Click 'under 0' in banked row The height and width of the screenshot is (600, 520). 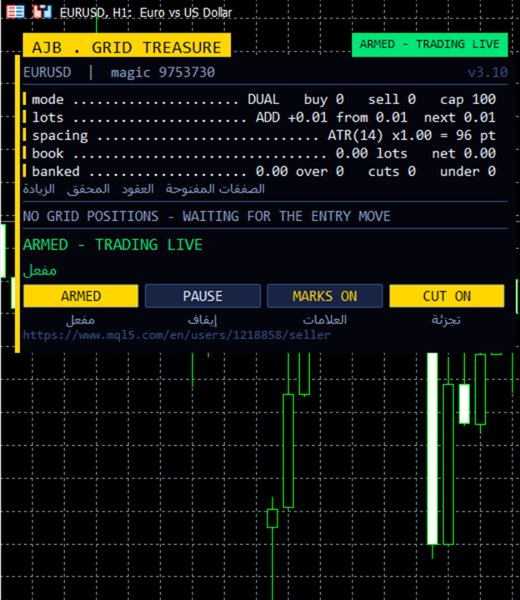[468, 171]
